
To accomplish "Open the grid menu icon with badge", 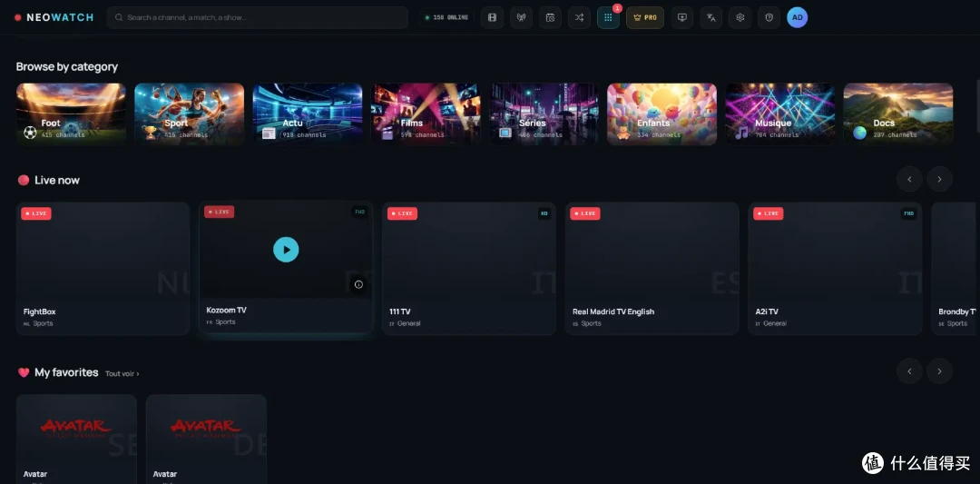I will 608,17.
